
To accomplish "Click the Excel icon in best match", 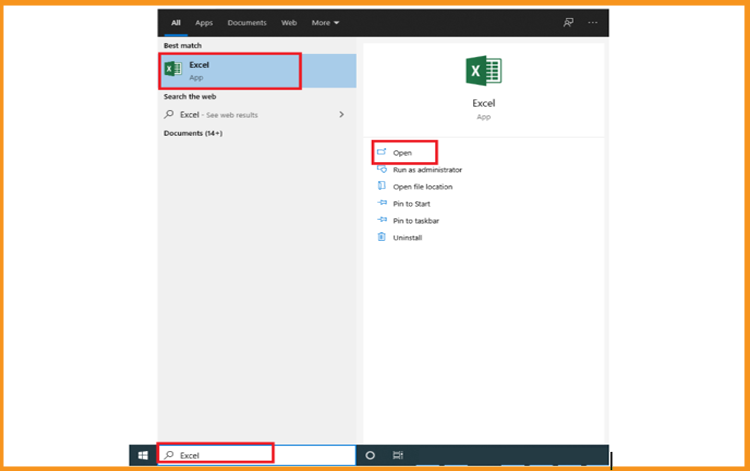I will coord(173,69).
